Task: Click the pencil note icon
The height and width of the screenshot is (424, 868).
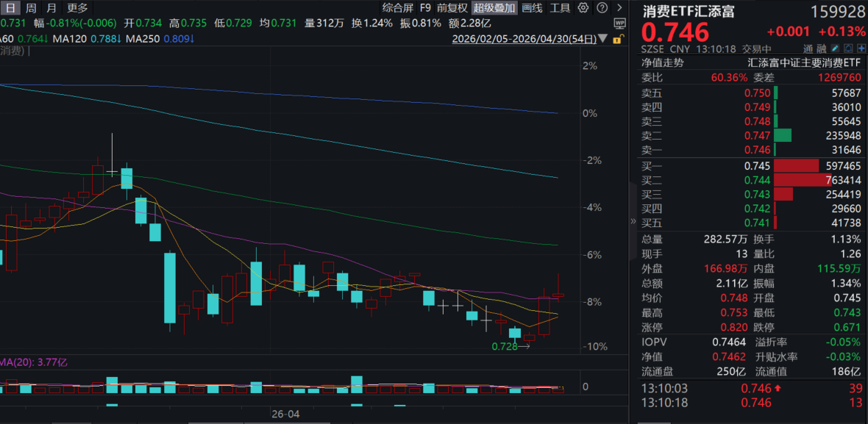Action: coord(836,48)
